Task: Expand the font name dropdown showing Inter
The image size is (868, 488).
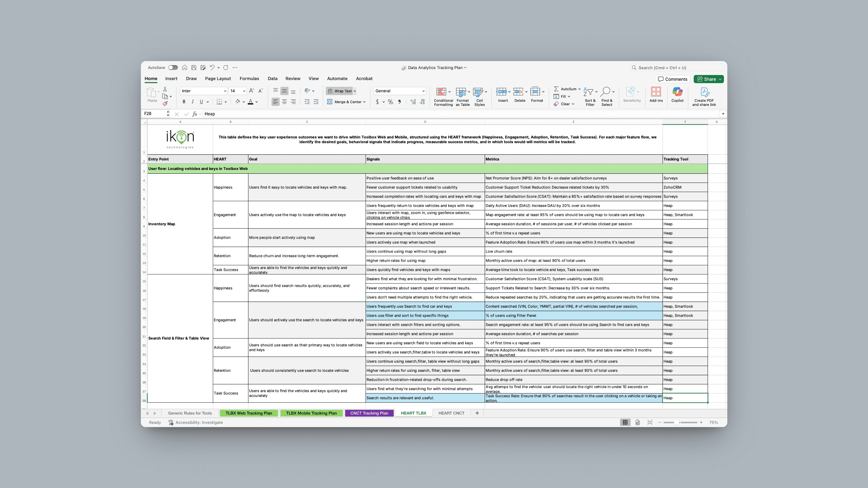Action: pos(225,91)
